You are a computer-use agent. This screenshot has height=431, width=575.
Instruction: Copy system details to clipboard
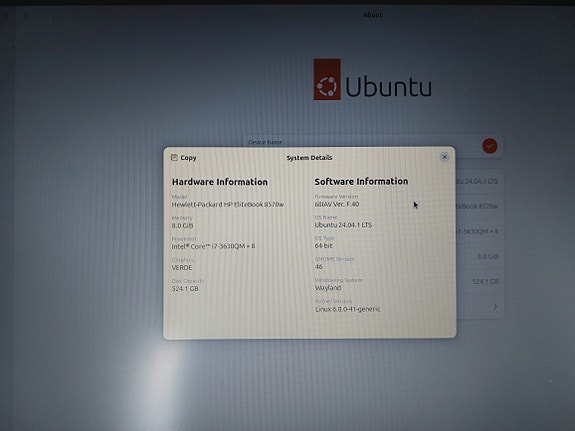pyautogui.click(x=184, y=158)
